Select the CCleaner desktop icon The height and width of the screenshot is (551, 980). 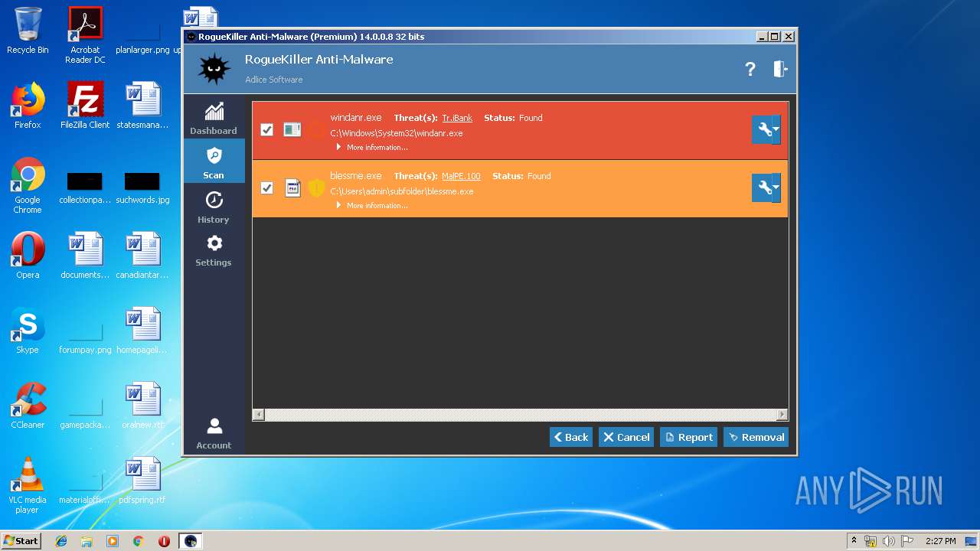[28, 406]
